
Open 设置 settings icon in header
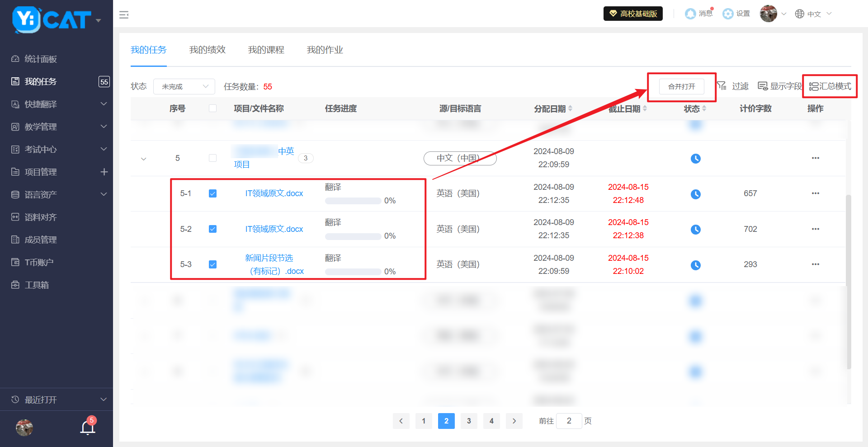[x=728, y=14]
